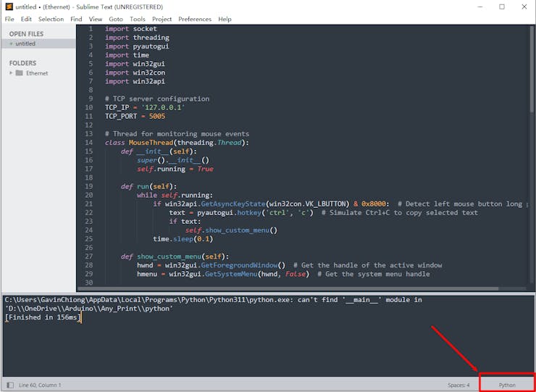This screenshot has width=536, height=392.
Task: Open the Tools menu
Action: [x=137, y=19]
